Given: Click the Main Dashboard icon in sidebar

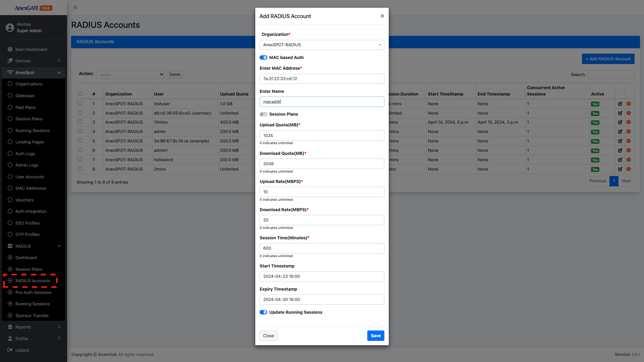Looking at the screenshot, I should pyautogui.click(x=10, y=49).
